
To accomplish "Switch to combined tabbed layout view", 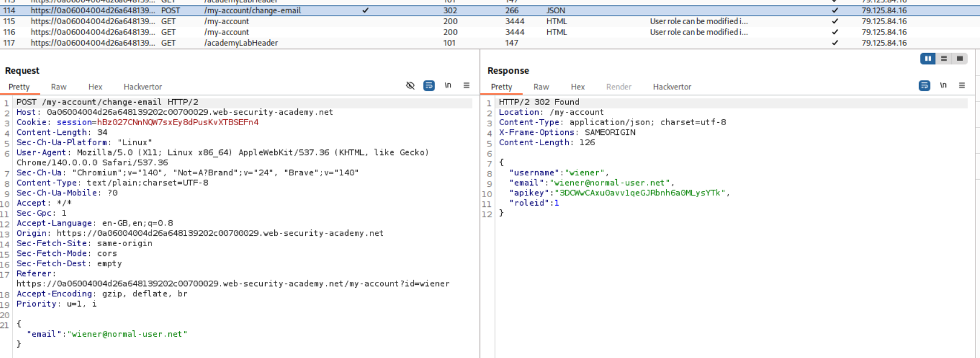I will point(960,58).
